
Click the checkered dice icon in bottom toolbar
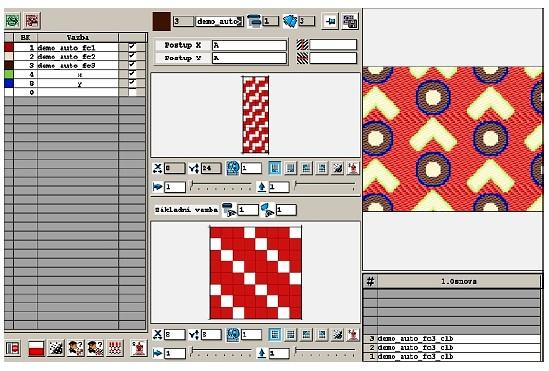(x=56, y=348)
